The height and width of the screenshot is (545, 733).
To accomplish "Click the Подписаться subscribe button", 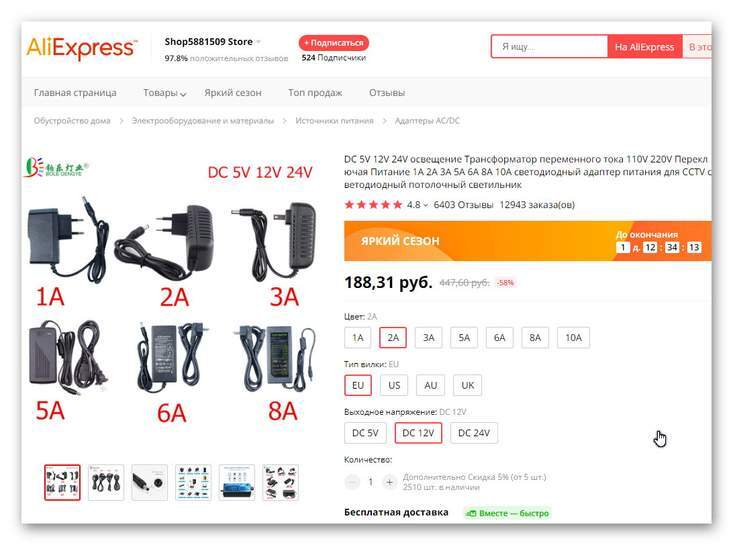I will (334, 43).
